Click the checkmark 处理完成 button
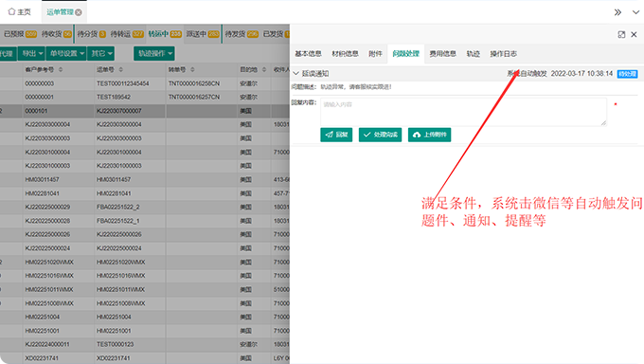Image resolution: width=644 pixels, height=364 pixels. click(x=381, y=135)
